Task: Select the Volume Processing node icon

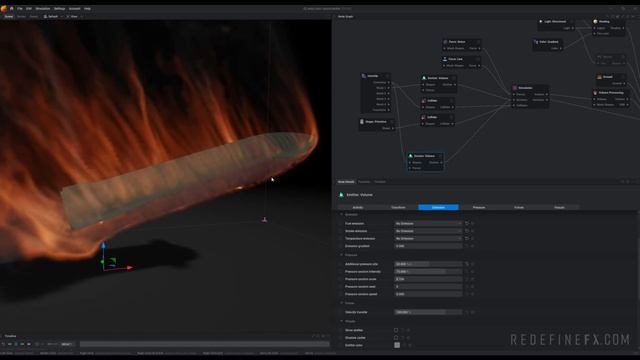Action: coord(596,93)
